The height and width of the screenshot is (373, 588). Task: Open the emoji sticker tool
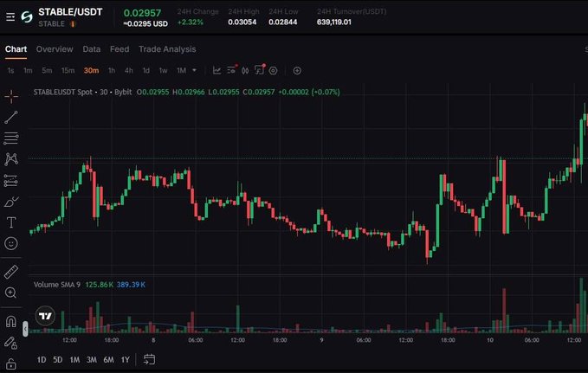pyautogui.click(x=11, y=244)
